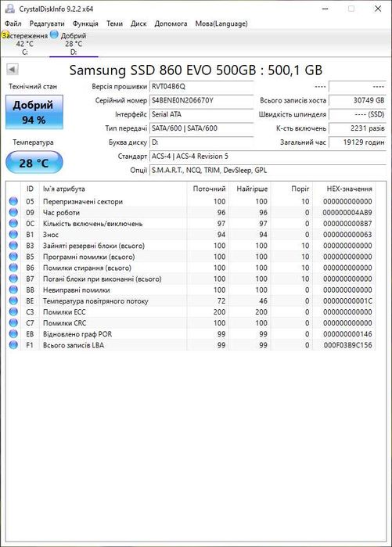Viewport: 392px width, 547px height.
Task: Click status orb for attribute B7
Action: [13, 279]
